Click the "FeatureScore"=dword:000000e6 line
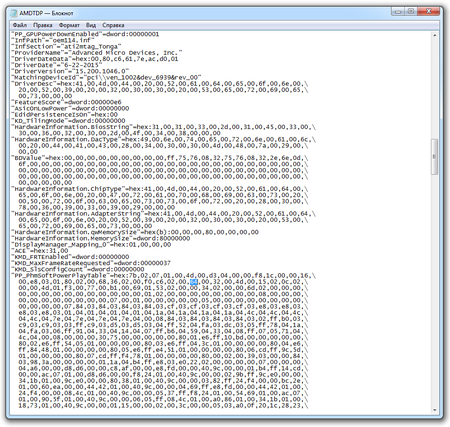This screenshot has width=450, height=427. point(66,102)
